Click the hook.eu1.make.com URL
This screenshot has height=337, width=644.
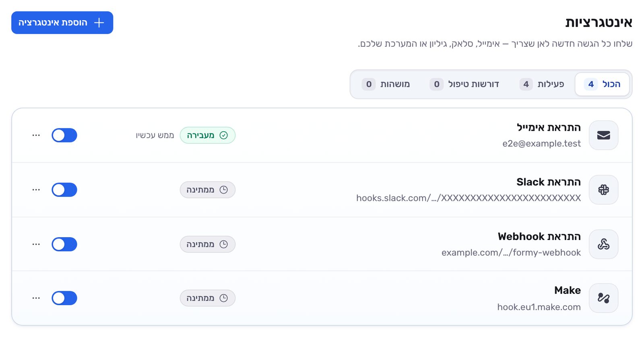tap(539, 307)
